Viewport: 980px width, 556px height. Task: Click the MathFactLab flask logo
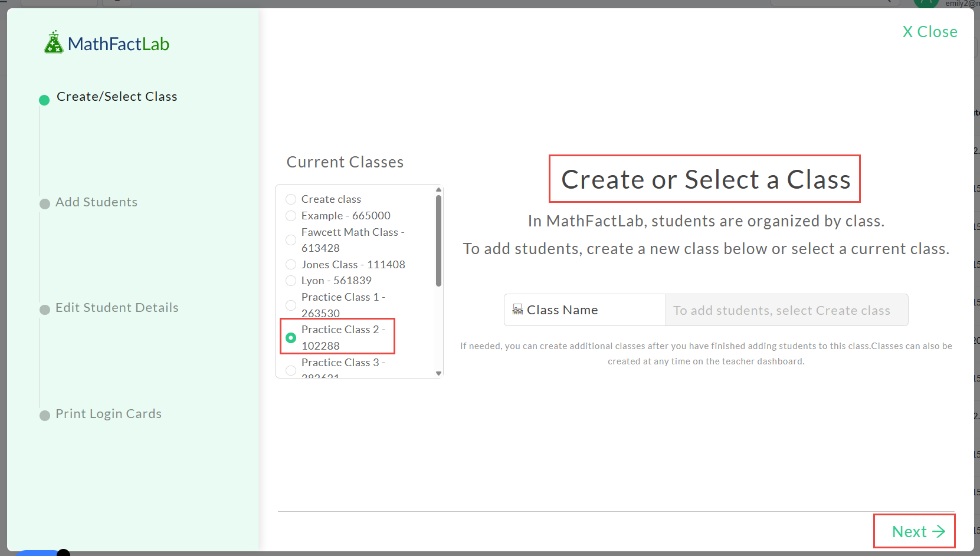107,43
